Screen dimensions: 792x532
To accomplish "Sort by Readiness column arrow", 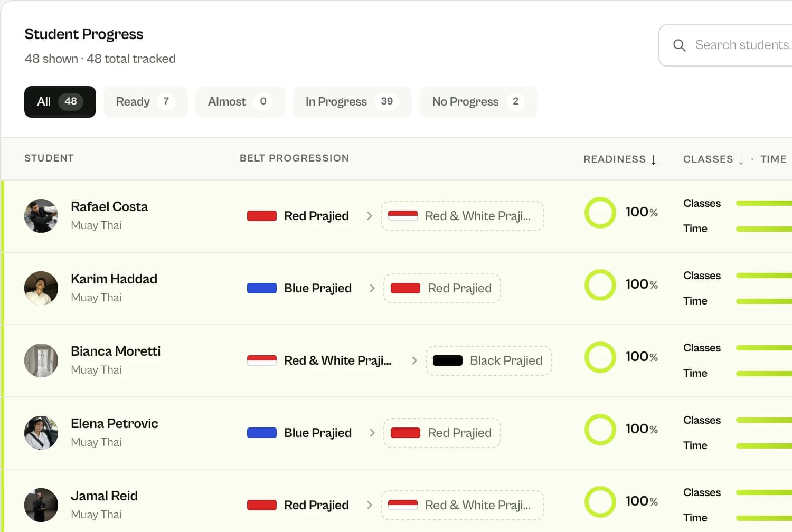I will 654,159.
